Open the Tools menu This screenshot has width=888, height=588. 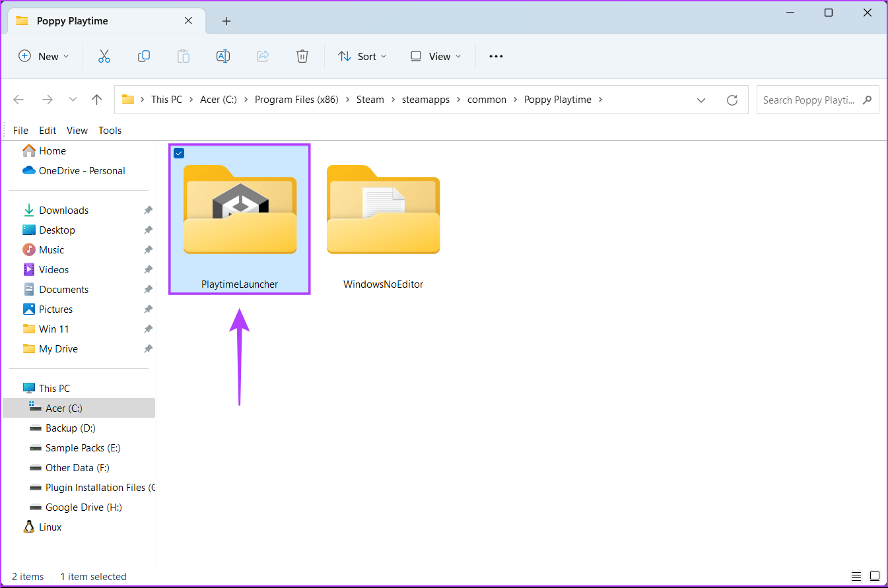(x=110, y=131)
